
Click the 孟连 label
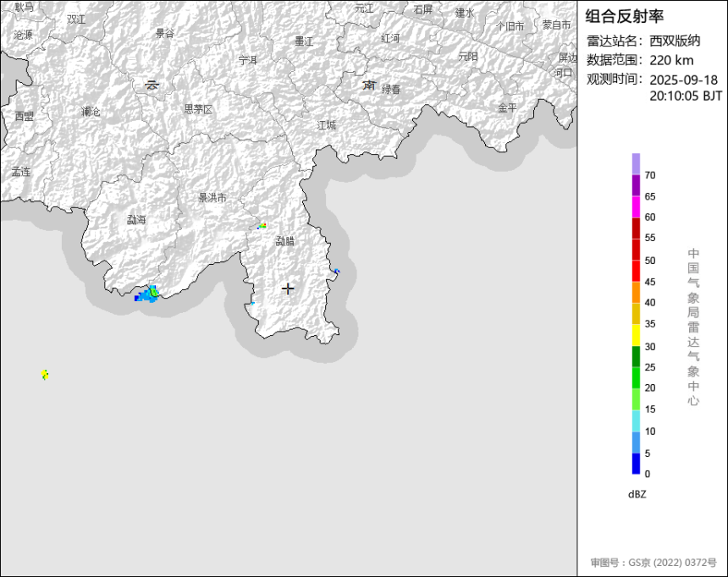pyautogui.click(x=21, y=172)
